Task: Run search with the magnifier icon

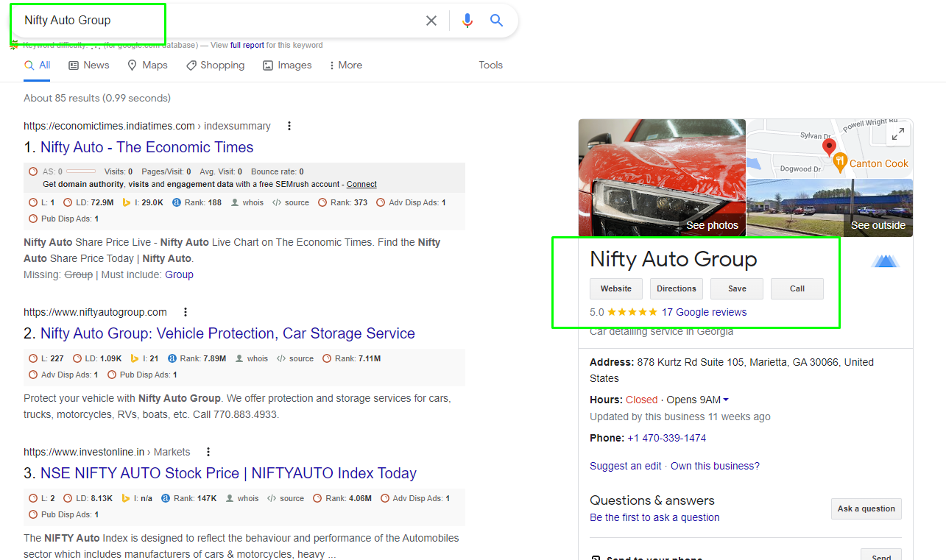Action: tap(497, 21)
